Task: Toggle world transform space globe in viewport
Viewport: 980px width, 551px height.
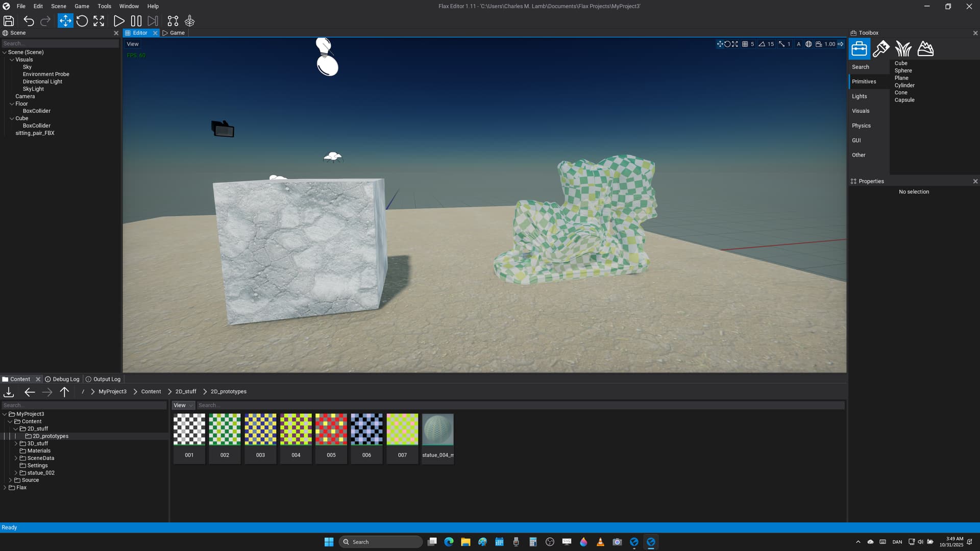Action: click(x=808, y=44)
